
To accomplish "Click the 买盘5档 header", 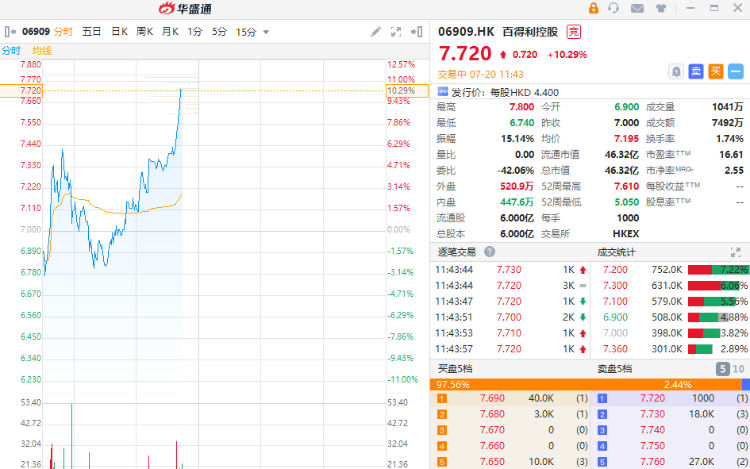I will coord(455,369).
